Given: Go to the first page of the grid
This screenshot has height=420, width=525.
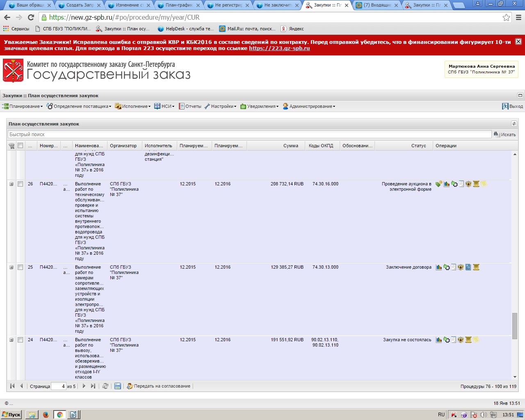Looking at the screenshot, I should (x=12, y=386).
